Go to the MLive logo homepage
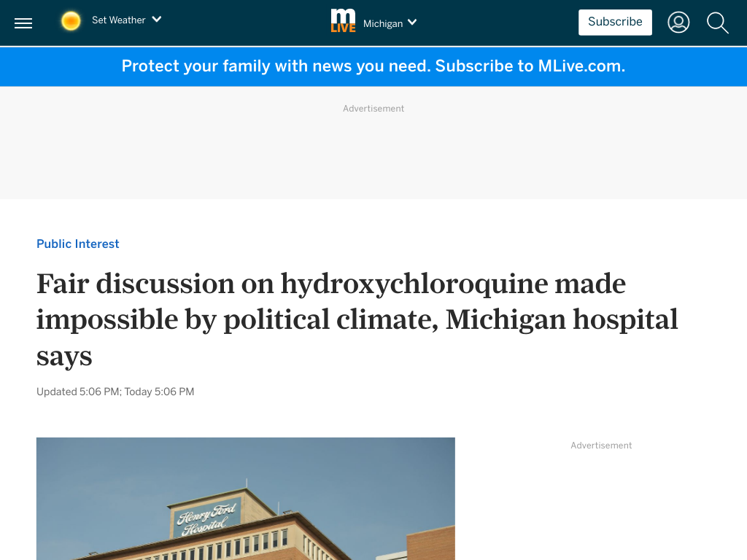Image resolution: width=747 pixels, height=560 pixels. pyautogui.click(x=343, y=21)
